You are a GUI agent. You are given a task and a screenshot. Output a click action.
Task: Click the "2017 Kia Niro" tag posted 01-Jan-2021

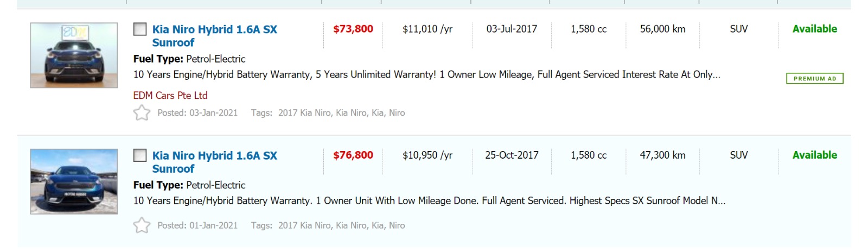[x=304, y=225]
